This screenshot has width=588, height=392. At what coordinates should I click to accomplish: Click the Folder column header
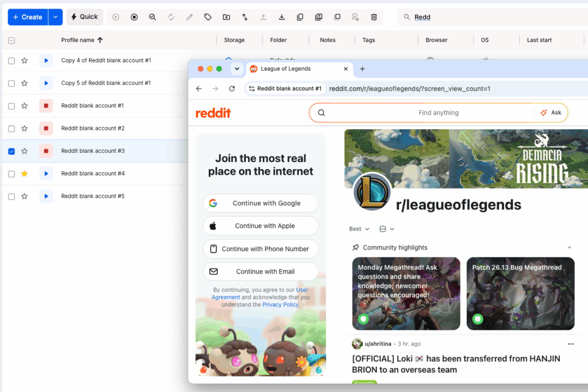(278, 40)
